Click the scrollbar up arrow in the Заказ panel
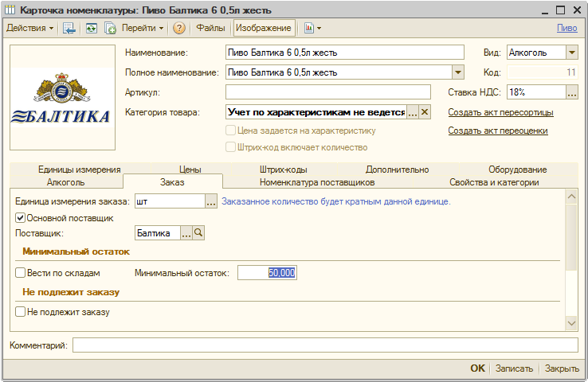 pyautogui.click(x=571, y=197)
